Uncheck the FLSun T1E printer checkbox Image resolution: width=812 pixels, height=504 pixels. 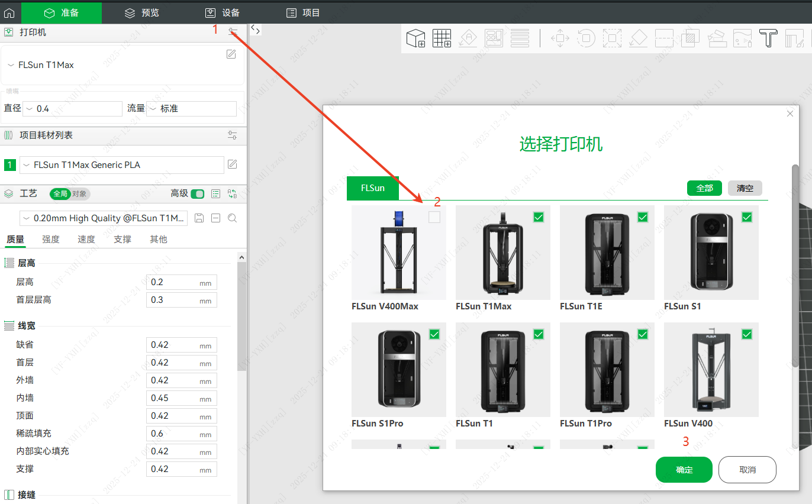[x=643, y=217]
